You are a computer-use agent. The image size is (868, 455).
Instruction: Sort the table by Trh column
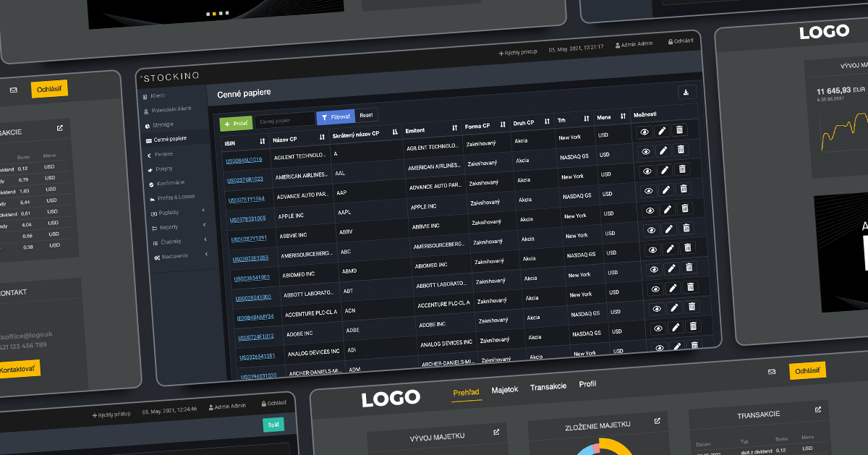[x=587, y=119]
